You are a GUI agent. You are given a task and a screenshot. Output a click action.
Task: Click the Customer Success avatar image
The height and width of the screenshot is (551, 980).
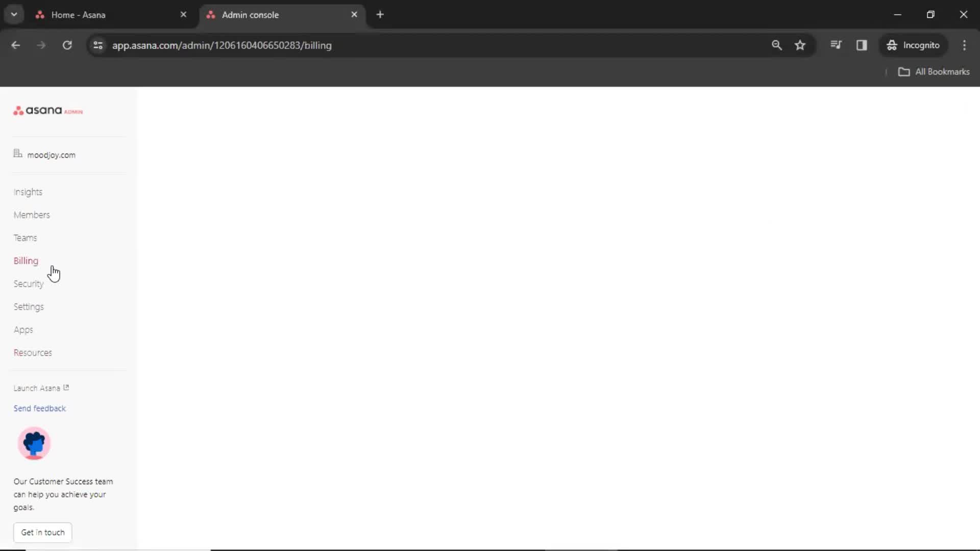point(34,443)
